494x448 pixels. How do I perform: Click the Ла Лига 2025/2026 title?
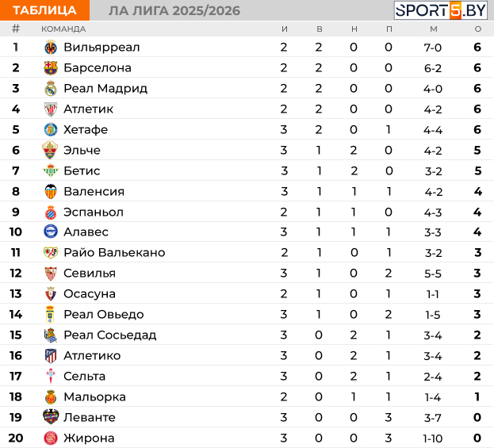174,11
